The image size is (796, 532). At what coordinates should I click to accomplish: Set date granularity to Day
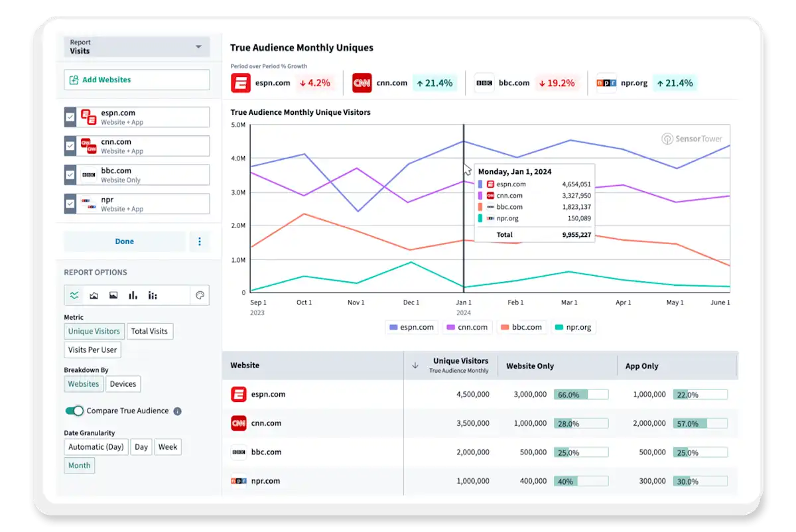(141, 447)
